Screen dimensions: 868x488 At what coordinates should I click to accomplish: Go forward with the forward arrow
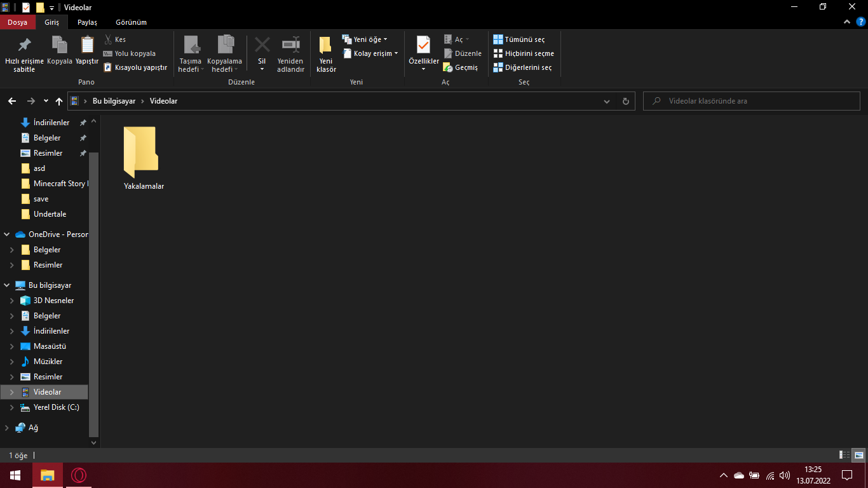coord(31,101)
